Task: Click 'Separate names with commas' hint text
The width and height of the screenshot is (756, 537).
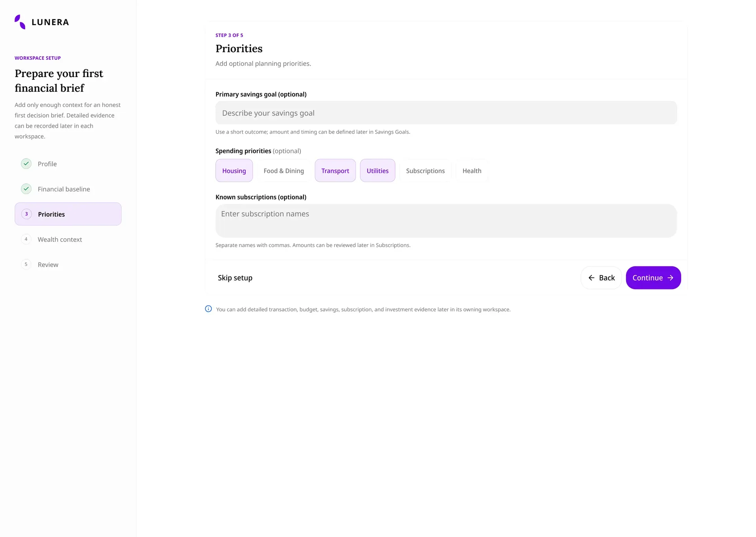Action: [x=313, y=245]
